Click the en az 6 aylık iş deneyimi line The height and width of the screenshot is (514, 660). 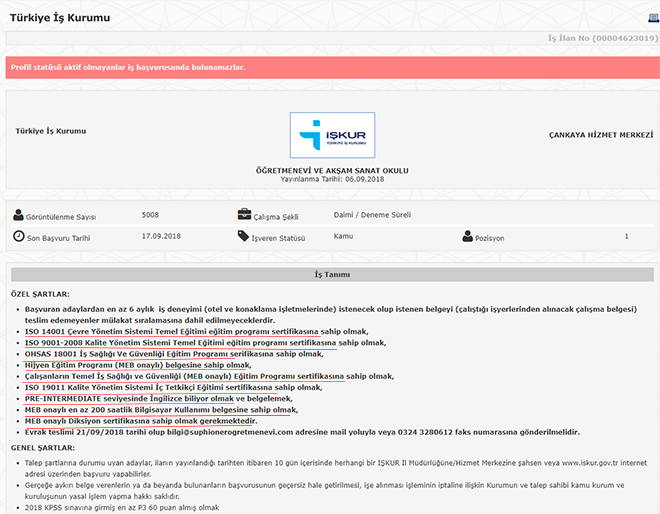[331, 314]
